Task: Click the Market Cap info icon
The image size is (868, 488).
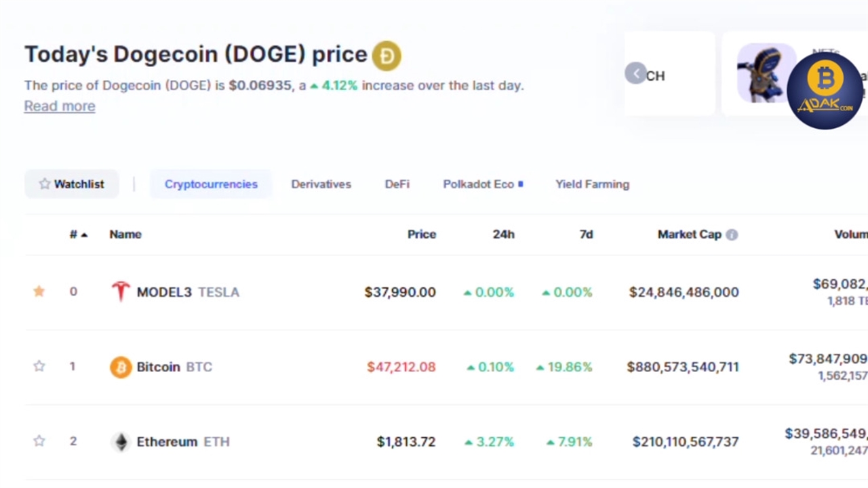Action: [732, 235]
